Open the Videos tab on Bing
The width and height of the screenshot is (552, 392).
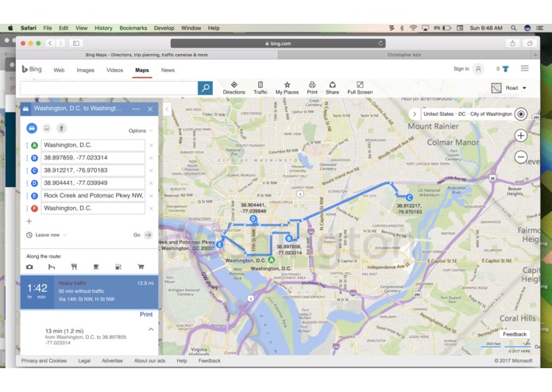coord(114,71)
